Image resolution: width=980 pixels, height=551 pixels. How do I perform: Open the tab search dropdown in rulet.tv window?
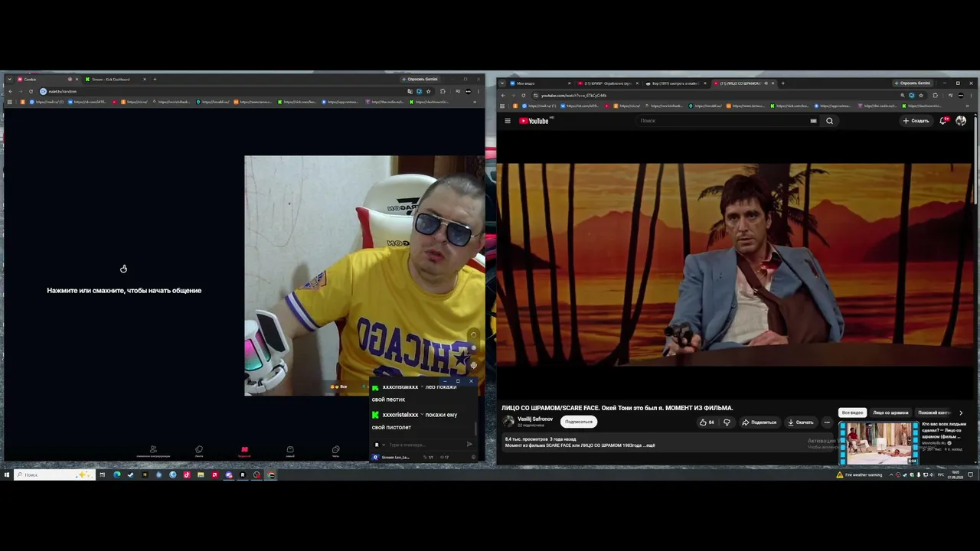point(8,80)
